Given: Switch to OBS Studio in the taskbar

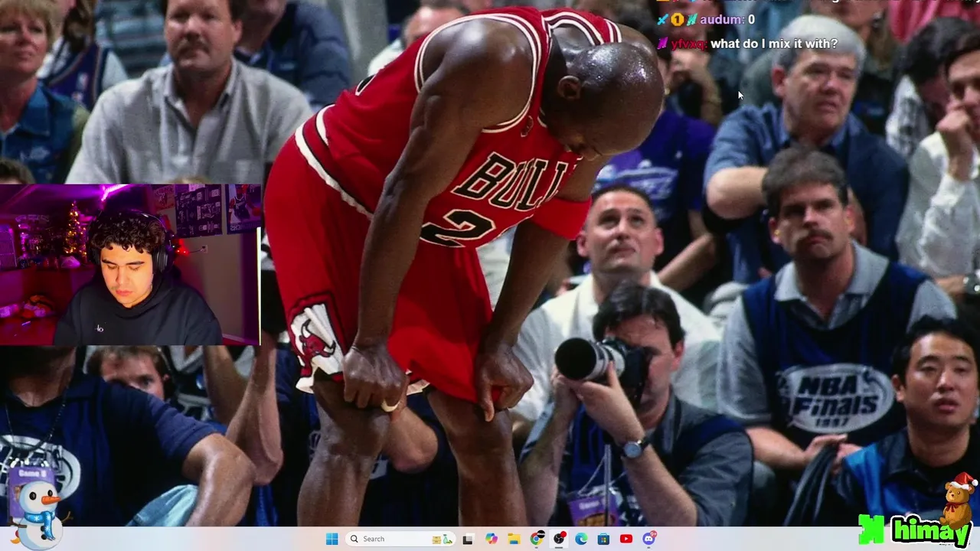Looking at the screenshot, I should click(x=559, y=539).
